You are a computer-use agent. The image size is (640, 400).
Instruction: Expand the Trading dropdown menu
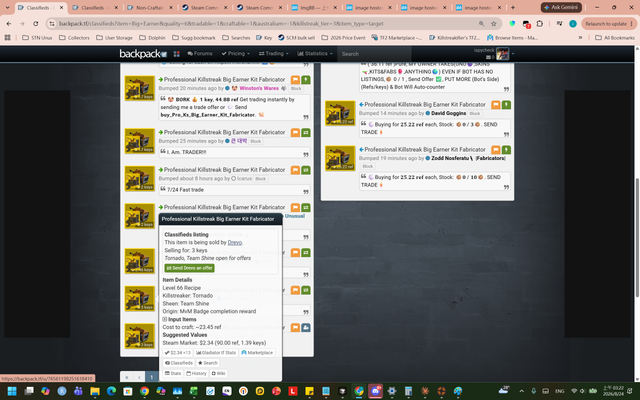(x=273, y=53)
